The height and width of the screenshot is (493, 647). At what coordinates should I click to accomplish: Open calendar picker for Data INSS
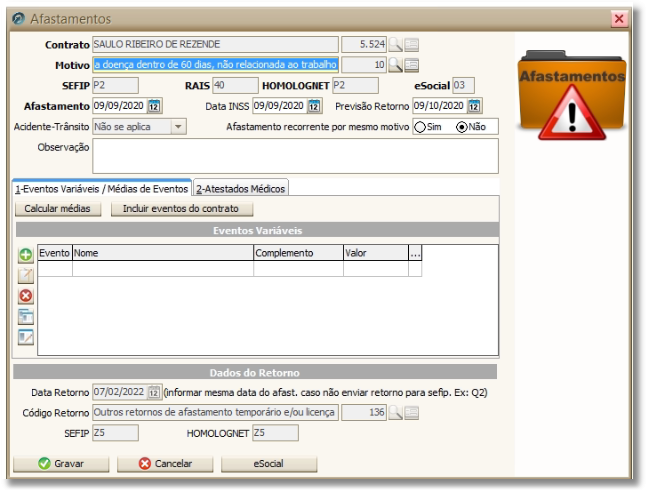(x=314, y=106)
